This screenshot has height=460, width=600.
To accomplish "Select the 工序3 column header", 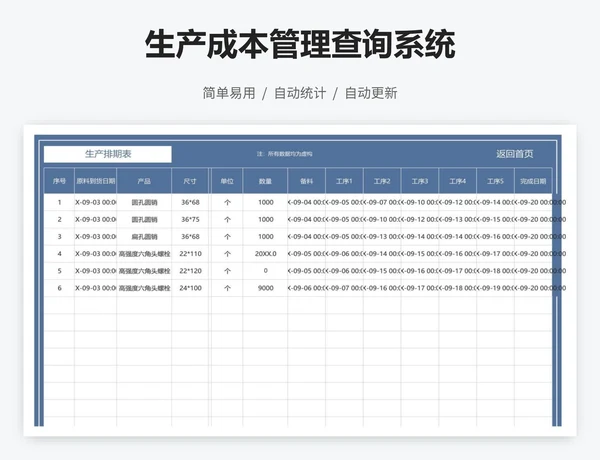I will (x=420, y=181).
